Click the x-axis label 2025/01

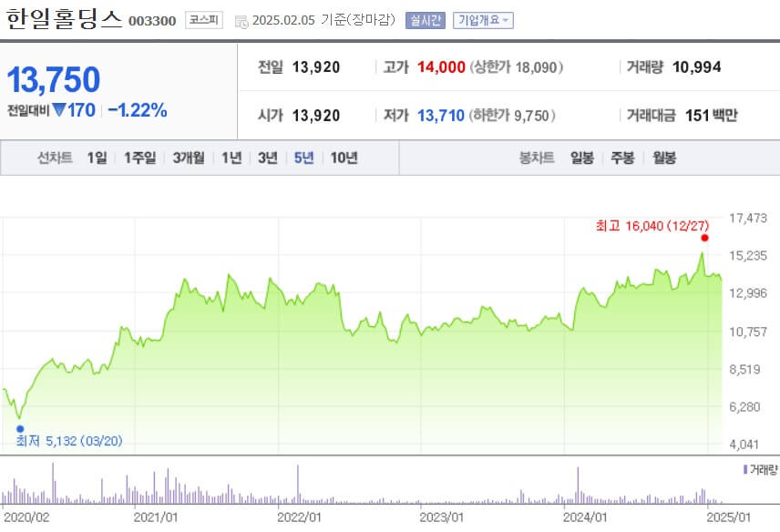click(x=728, y=517)
